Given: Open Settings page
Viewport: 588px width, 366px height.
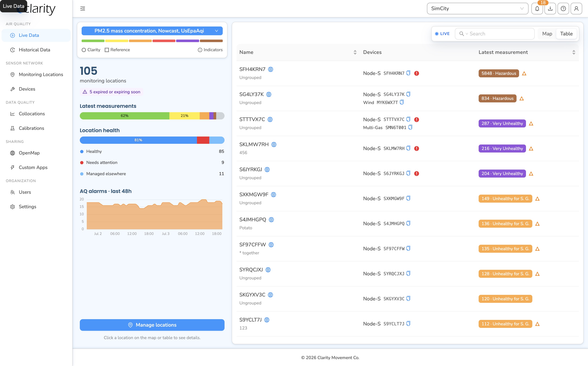Looking at the screenshot, I should point(36,207).
